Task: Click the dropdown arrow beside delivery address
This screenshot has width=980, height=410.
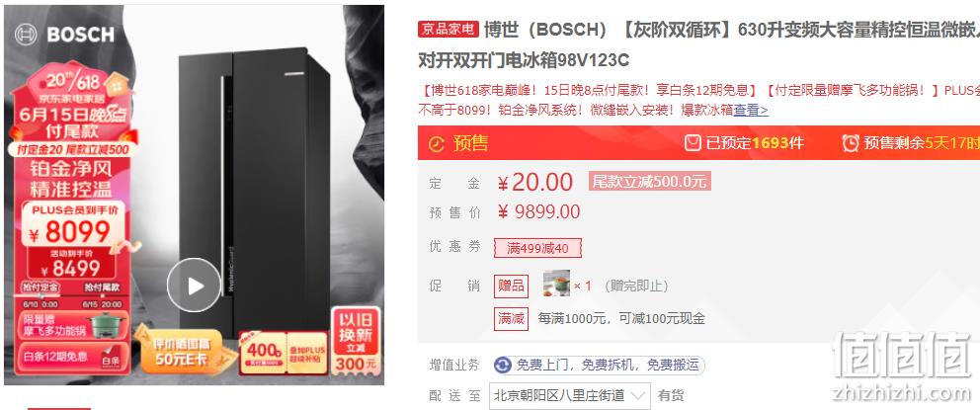Action: (637, 395)
